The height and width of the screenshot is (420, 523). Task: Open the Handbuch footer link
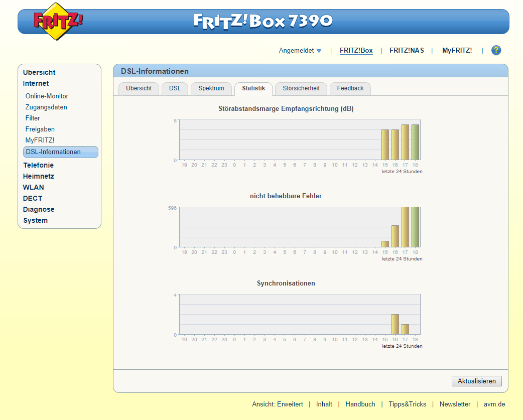coord(360,404)
